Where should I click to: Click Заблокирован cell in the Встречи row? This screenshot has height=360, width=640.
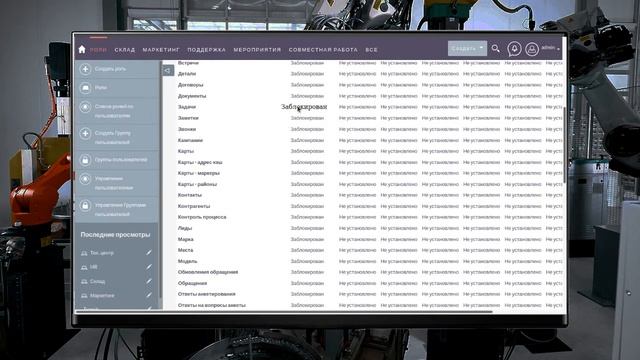pos(307,63)
